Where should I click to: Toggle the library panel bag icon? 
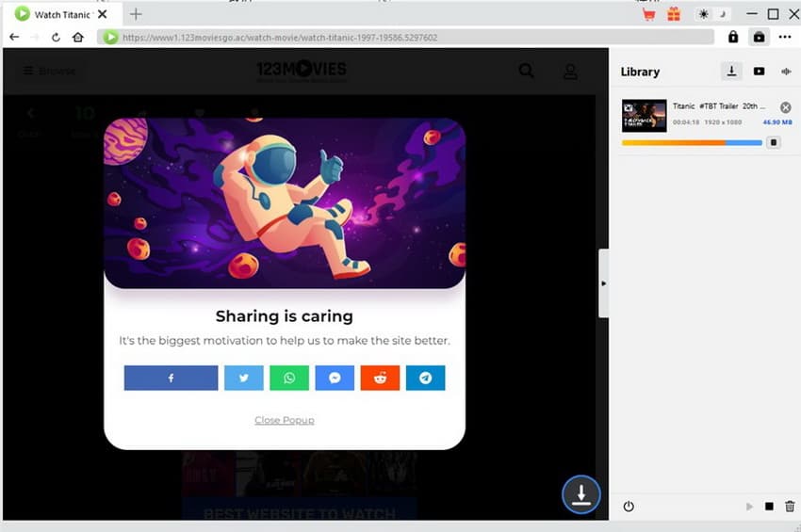760,37
